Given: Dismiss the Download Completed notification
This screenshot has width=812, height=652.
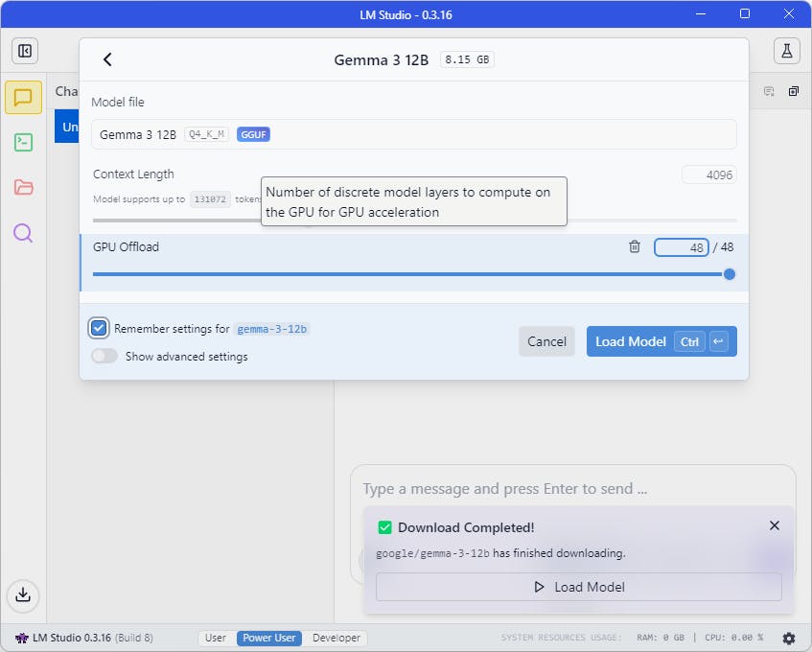Looking at the screenshot, I should [775, 526].
